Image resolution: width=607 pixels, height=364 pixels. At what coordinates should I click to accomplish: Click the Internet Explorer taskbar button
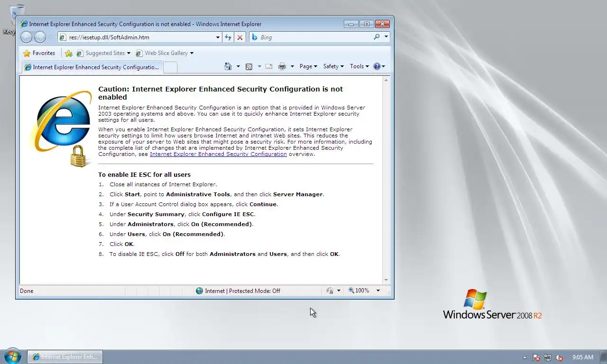[64, 357]
